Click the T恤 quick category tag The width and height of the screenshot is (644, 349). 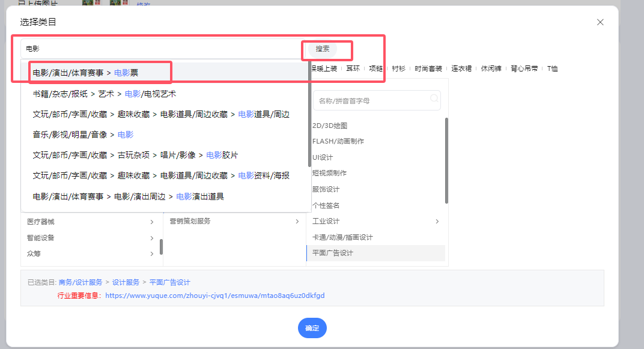pyautogui.click(x=553, y=68)
